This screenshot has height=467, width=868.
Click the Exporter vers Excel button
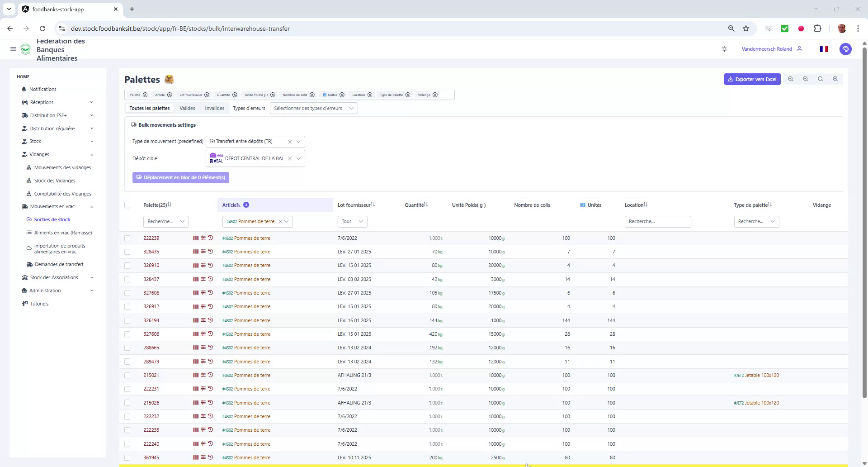point(752,79)
